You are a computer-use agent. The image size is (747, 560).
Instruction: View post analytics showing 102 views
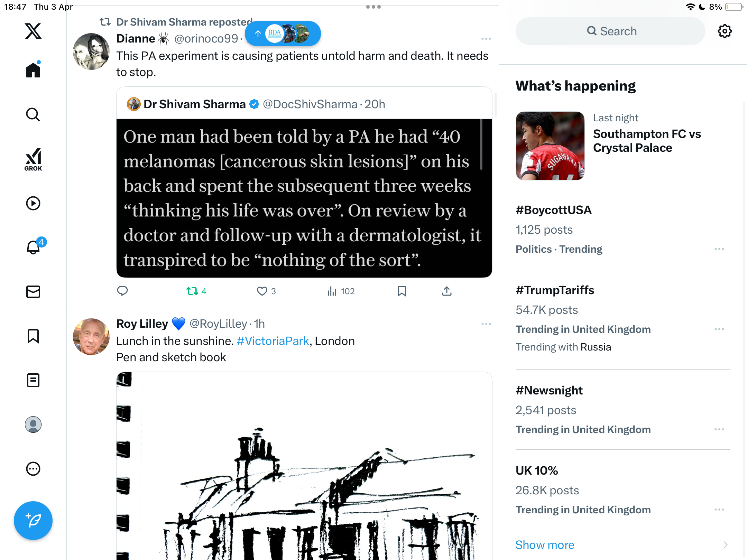coord(341,291)
